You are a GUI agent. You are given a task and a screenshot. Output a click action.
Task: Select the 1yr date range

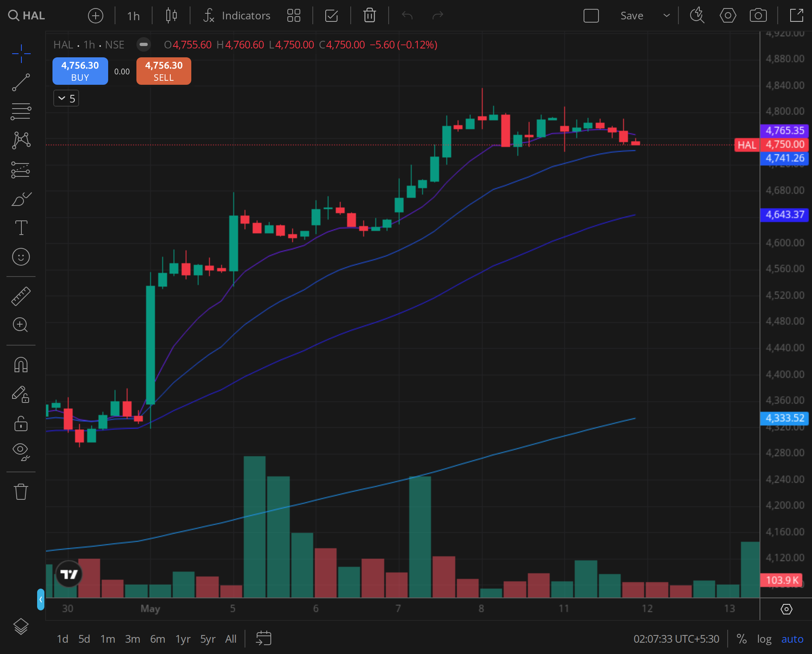click(x=183, y=639)
